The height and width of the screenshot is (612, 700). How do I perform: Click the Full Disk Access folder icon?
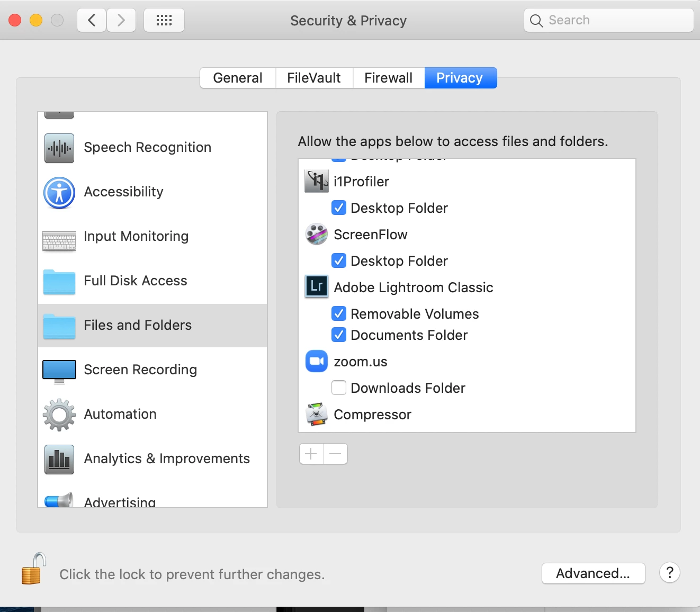point(59,282)
